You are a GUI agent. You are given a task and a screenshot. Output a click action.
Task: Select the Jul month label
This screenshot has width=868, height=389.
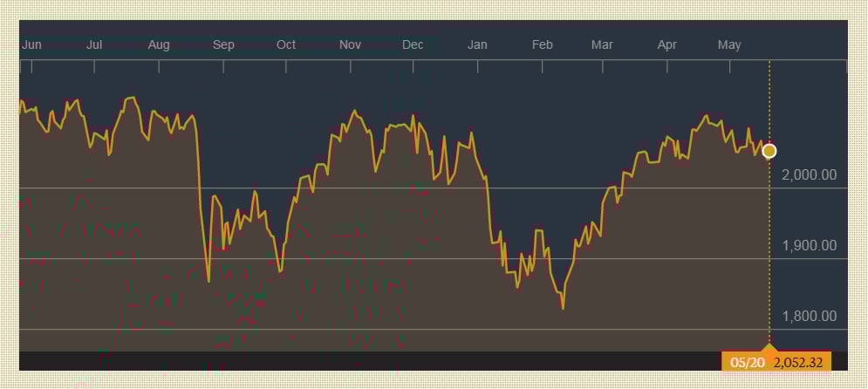point(95,44)
